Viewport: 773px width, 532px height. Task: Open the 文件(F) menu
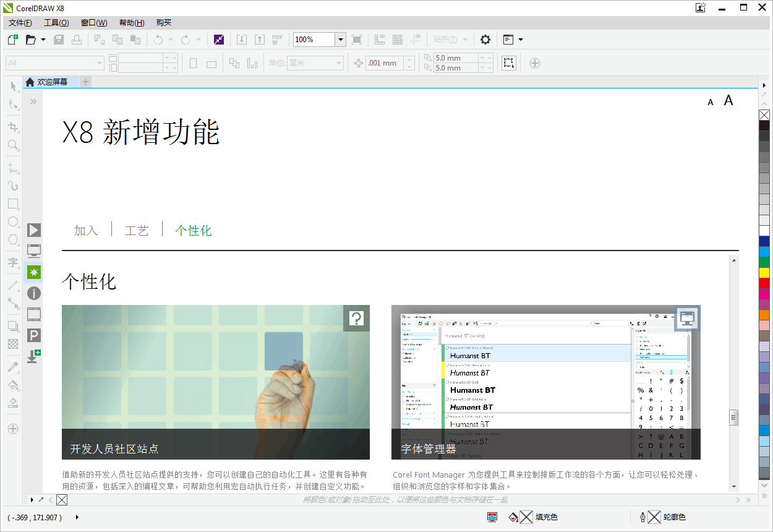click(20, 23)
